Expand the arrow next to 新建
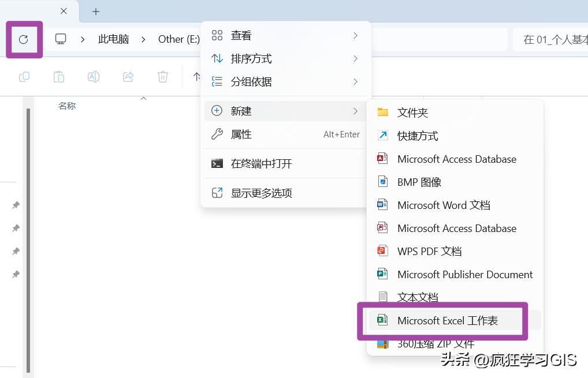 [x=355, y=111]
